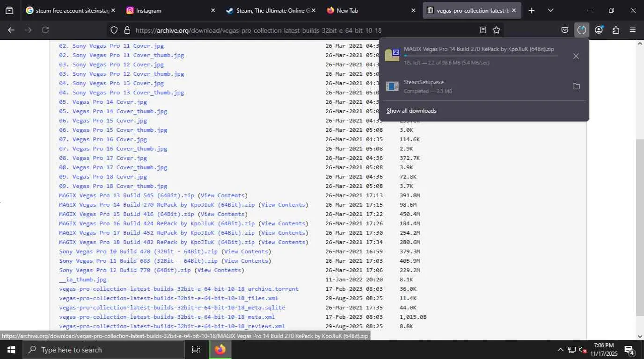
Task: Open the Firefox View icon
Action: [9, 10]
